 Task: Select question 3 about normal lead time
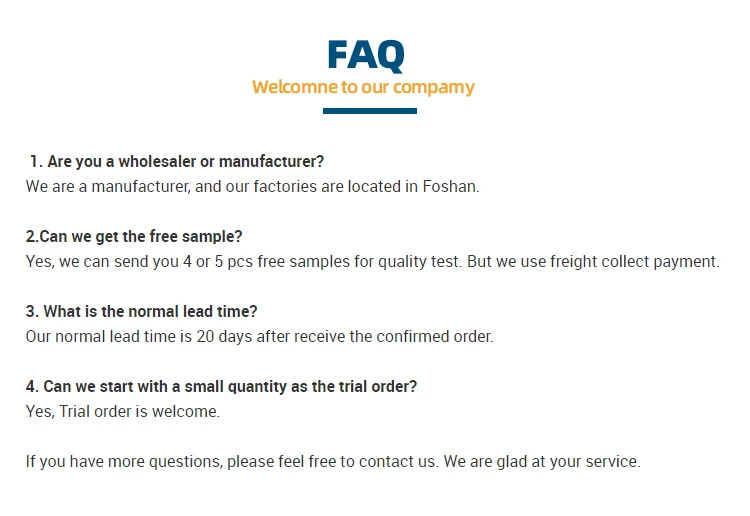(142, 312)
